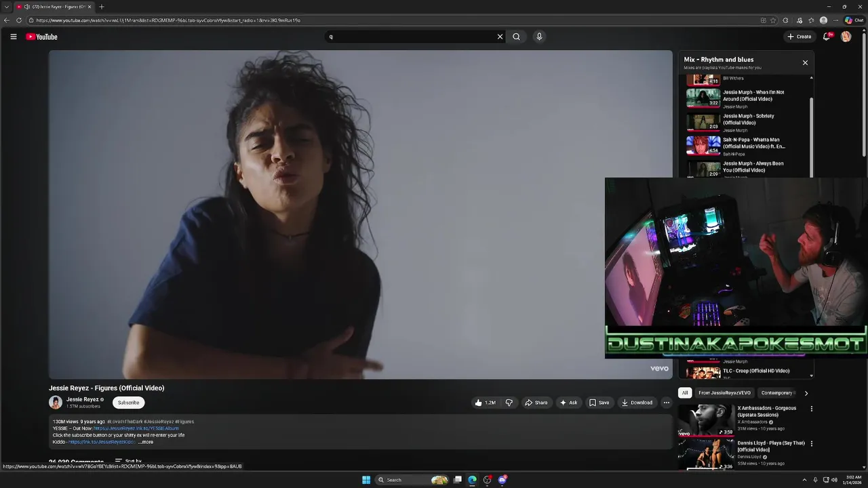Open the Copilot Chat button
Viewport: 868px width, 488px height.
[x=854, y=20]
